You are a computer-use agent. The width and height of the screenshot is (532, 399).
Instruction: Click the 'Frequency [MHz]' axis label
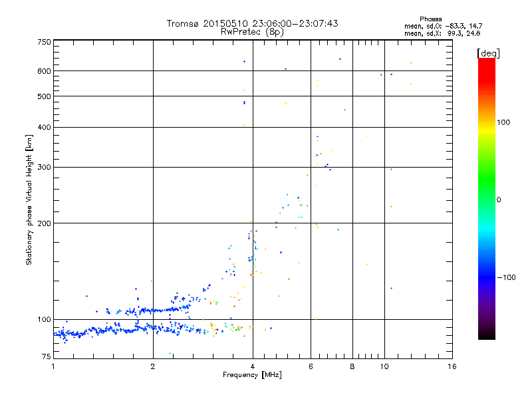tap(252, 375)
